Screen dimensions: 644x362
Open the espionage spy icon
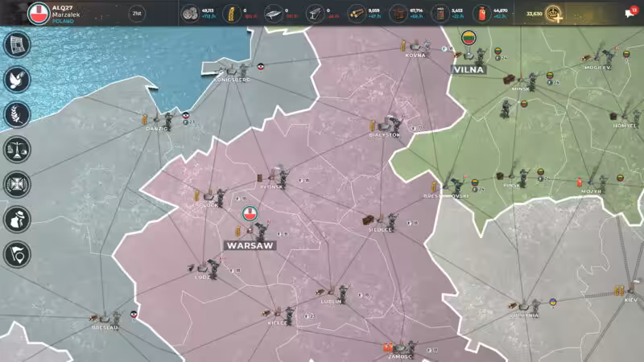pos(17,219)
